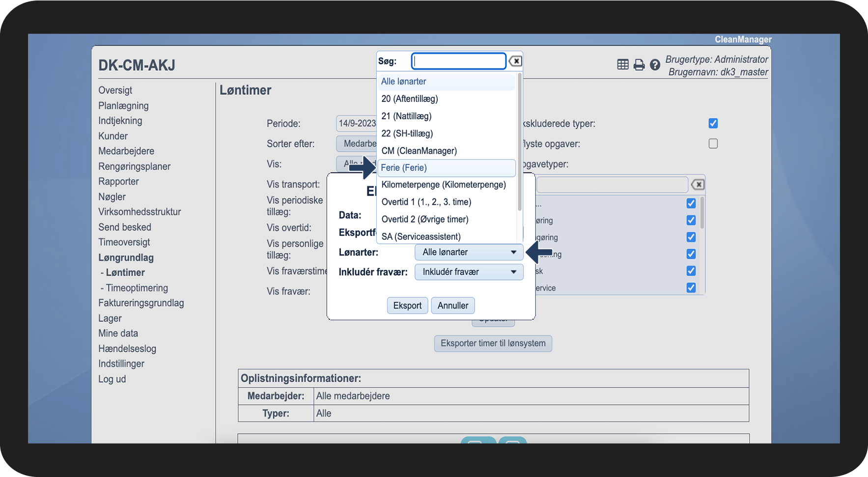Open Mine data

(118, 334)
